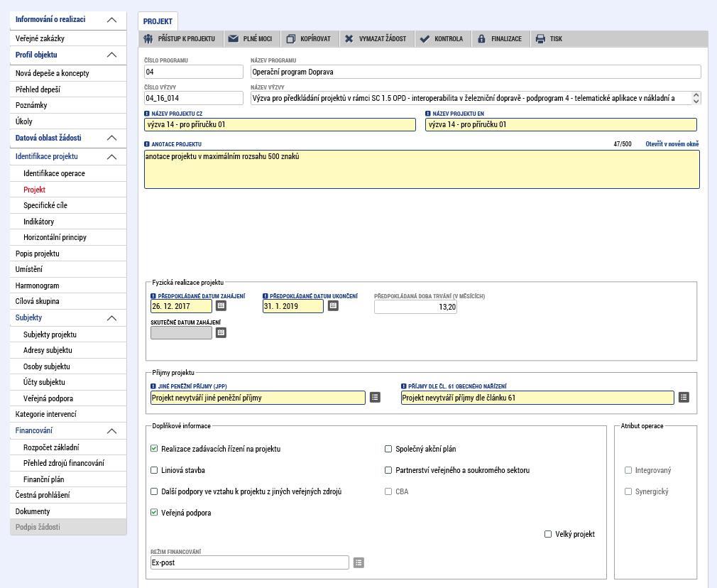
Task: Click info icon next to Název projektu EN
Action: pyautogui.click(x=427, y=114)
